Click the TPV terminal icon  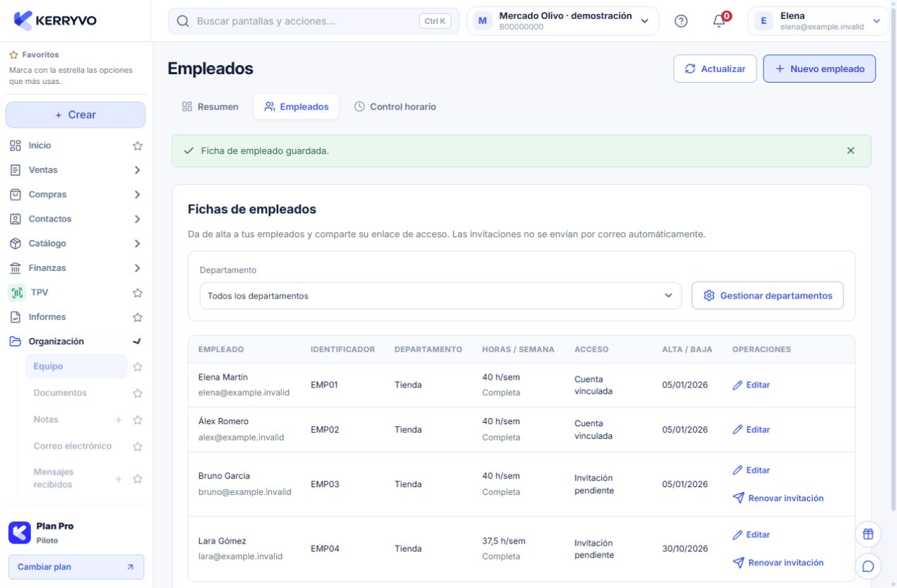(x=17, y=292)
